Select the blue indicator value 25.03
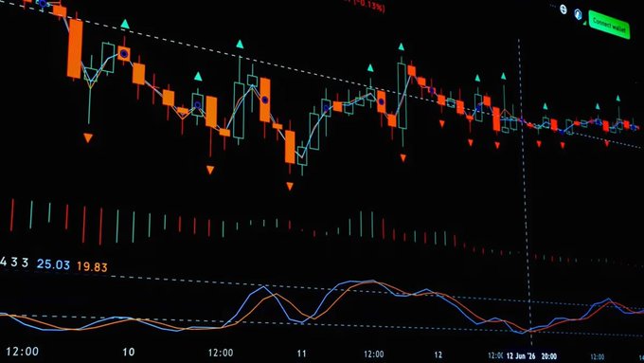Viewport: 644px width, 363px height. (x=53, y=264)
